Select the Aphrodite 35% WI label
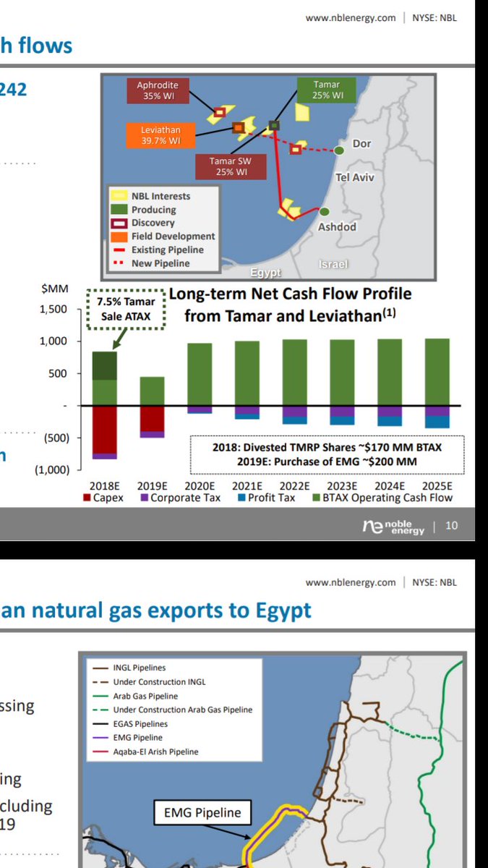 point(158,90)
